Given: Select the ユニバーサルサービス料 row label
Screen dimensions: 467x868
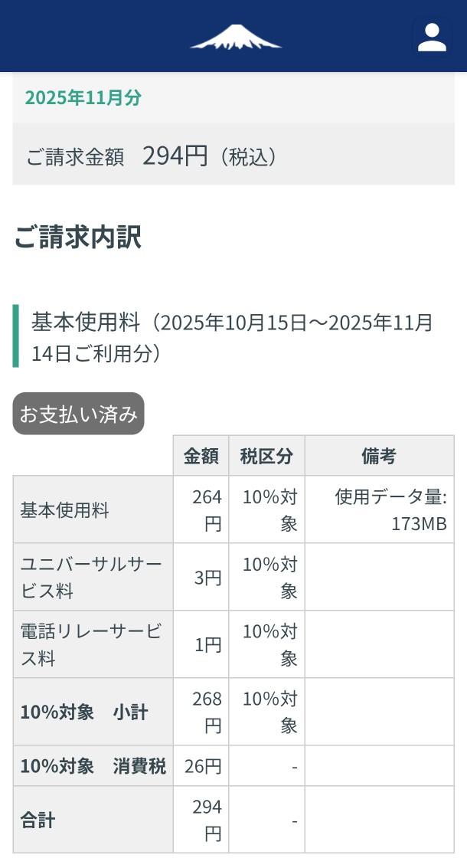Looking at the screenshot, I should click(92, 578).
